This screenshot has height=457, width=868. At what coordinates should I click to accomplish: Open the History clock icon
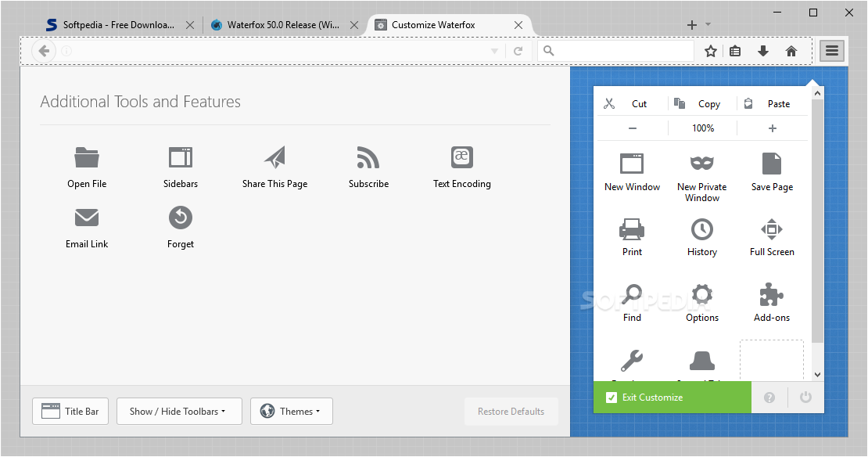coord(702,228)
